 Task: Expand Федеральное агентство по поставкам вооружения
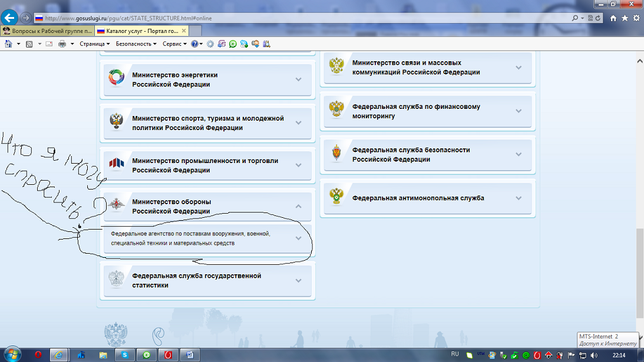[x=299, y=238]
